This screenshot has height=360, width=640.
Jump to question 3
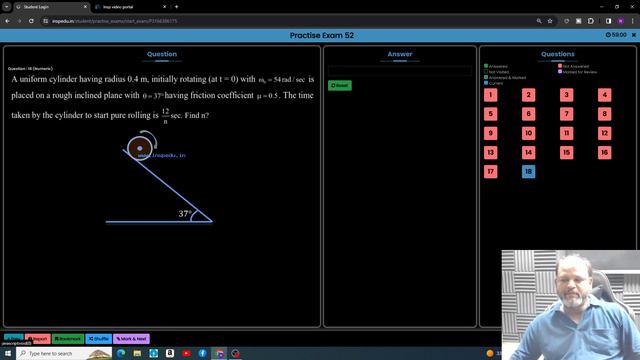pyautogui.click(x=567, y=95)
